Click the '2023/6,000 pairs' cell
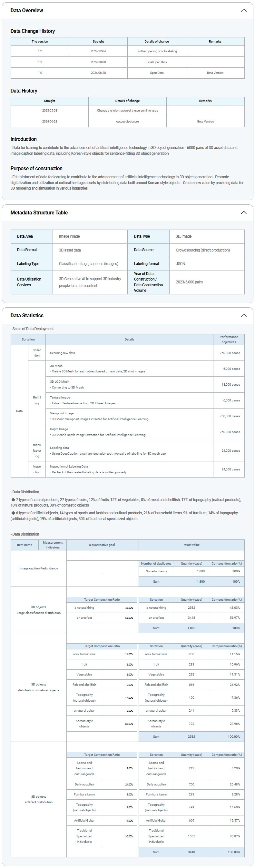The width and height of the screenshot is (255, 868). [x=189, y=282]
